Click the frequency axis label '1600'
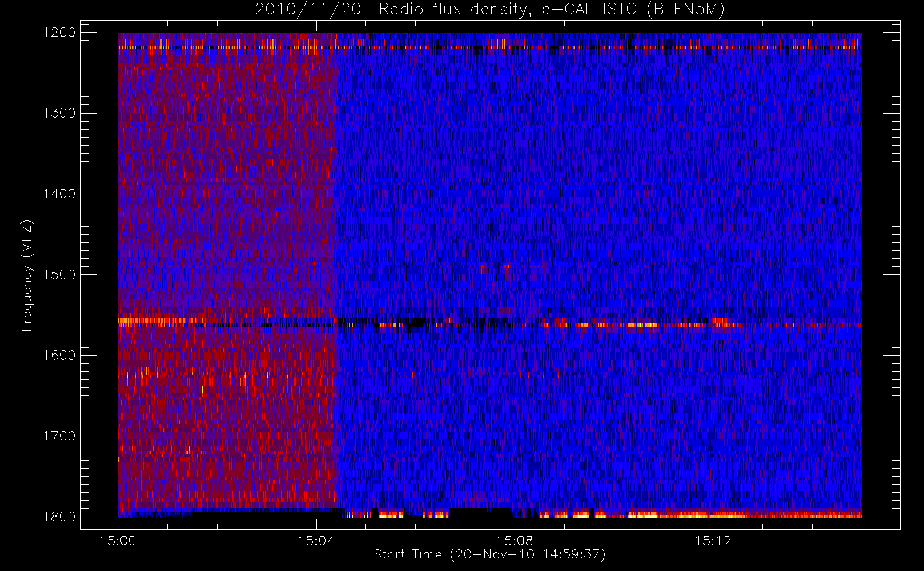Image resolution: width=924 pixels, height=571 pixels. tap(59, 355)
